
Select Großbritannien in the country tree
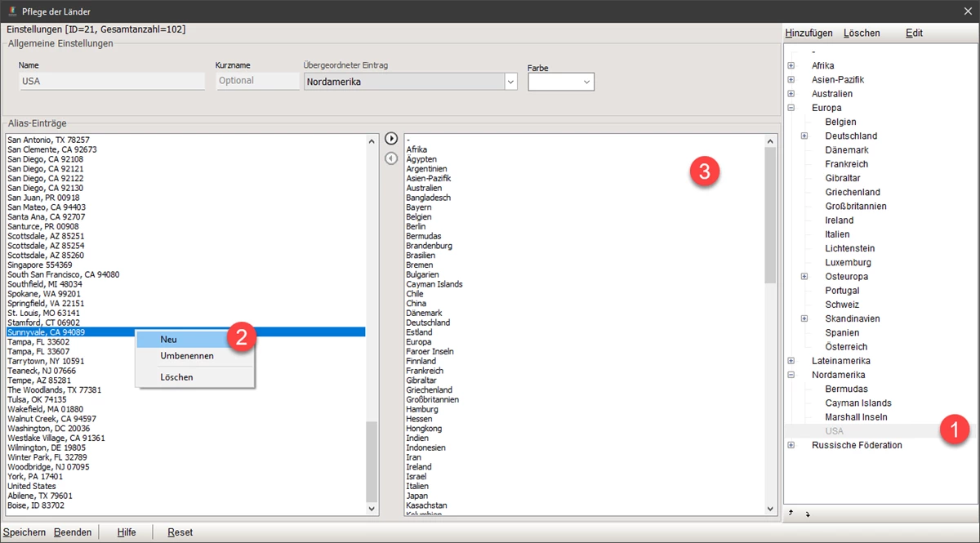coord(855,207)
